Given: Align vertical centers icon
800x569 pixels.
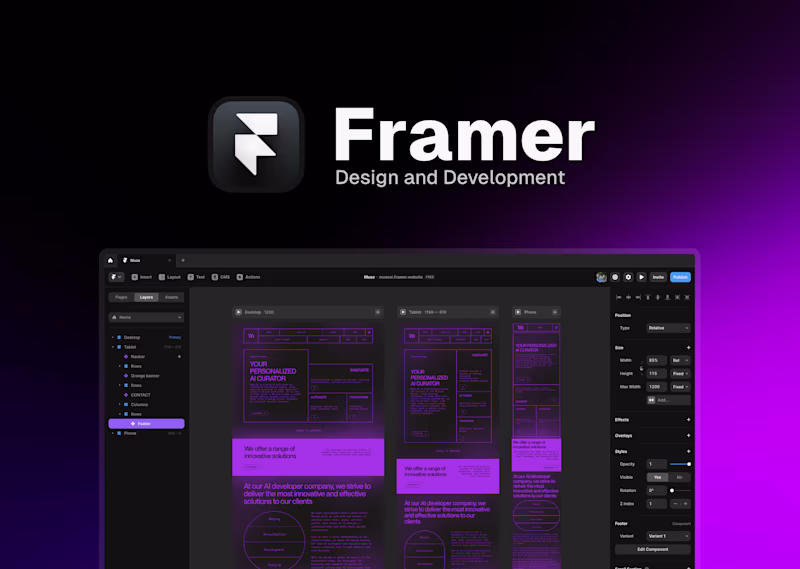Looking at the screenshot, I should click(658, 297).
